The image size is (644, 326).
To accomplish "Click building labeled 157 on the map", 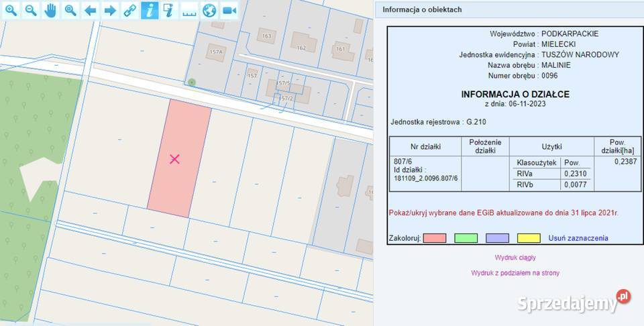I will pyautogui.click(x=252, y=74).
